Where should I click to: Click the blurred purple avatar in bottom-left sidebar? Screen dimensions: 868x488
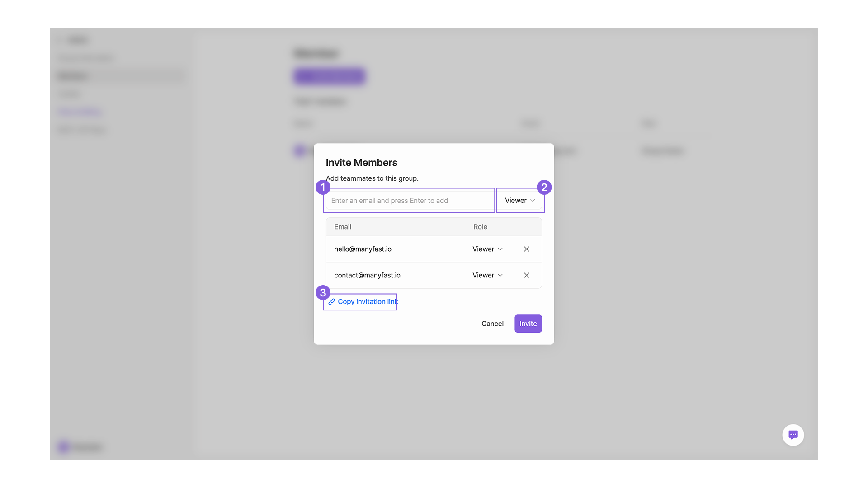(63, 447)
